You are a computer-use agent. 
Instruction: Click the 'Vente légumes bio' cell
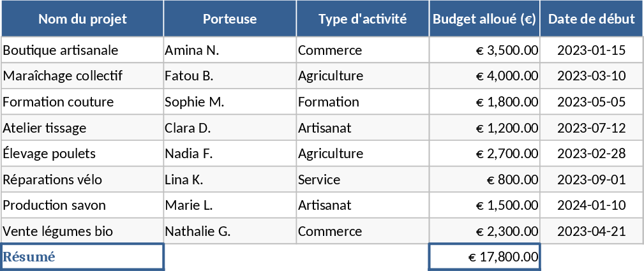point(82,231)
